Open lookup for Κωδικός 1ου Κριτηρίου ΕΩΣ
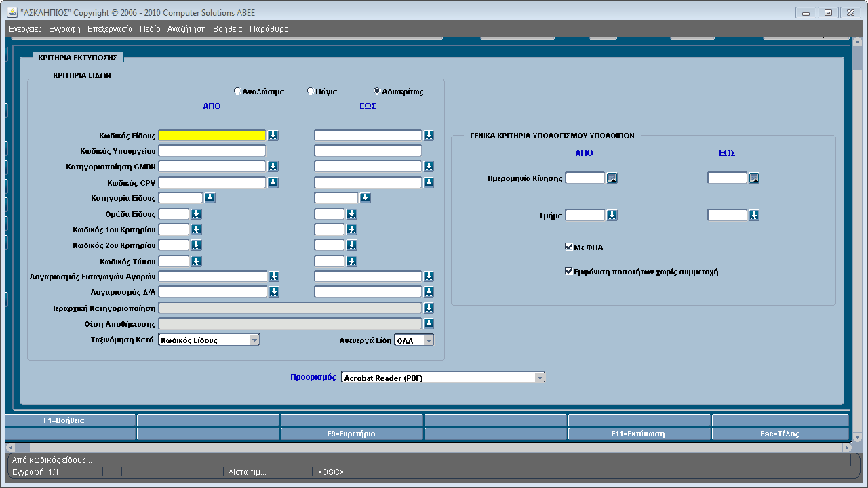The image size is (868, 488). click(x=351, y=230)
